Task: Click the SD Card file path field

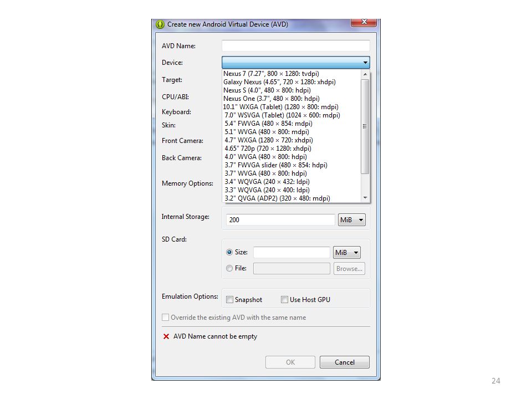Action: pos(291,268)
